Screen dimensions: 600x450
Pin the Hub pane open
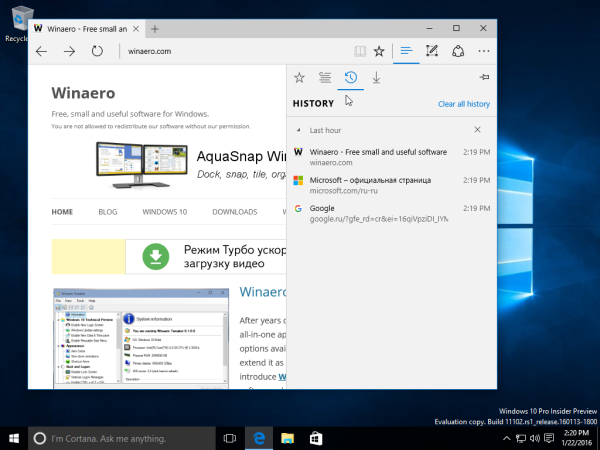tap(484, 77)
